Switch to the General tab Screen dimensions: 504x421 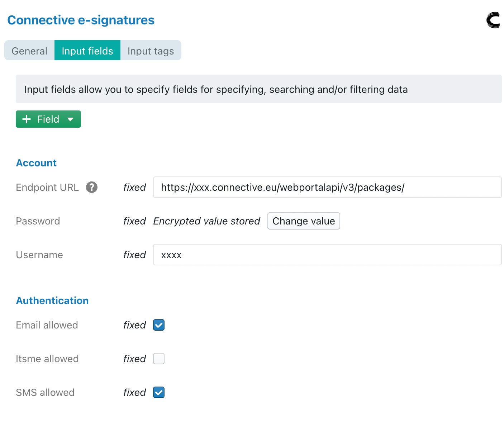click(29, 51)
